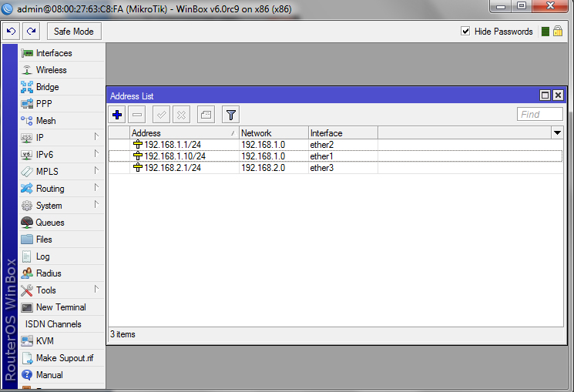The height and width of the screenshot is (392, 574).
Task: Click the Radius users icon
Action: pos(27,273)
